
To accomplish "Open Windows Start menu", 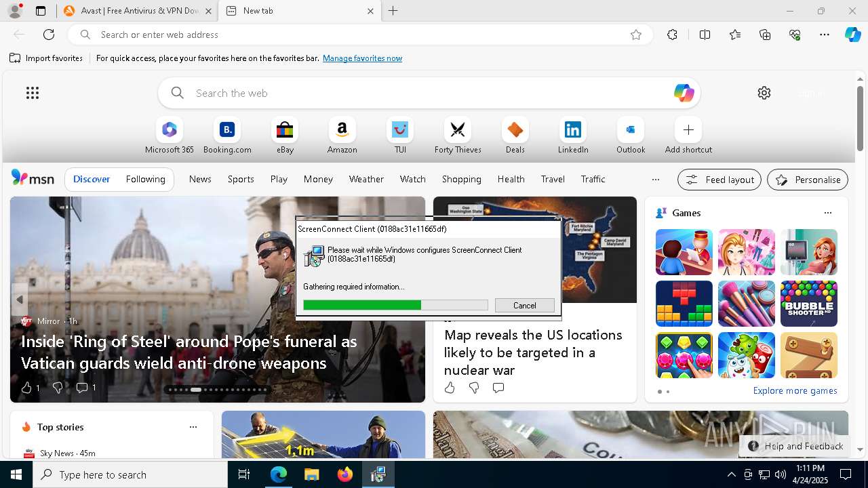I will tap(16, 474).
